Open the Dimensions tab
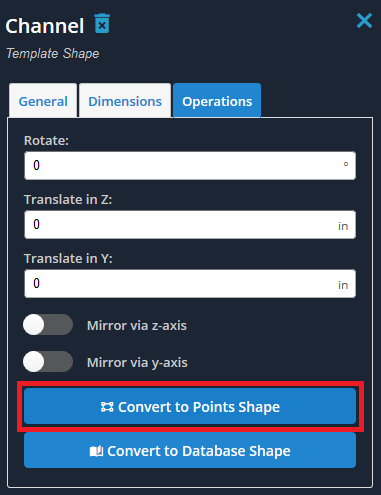 [x=125, y=101]
